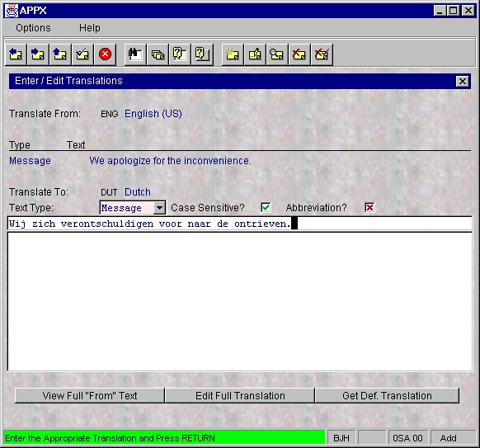
Task: Click into the Dutch translation text field
Action: pyautogui.click(x=240, y=224)
